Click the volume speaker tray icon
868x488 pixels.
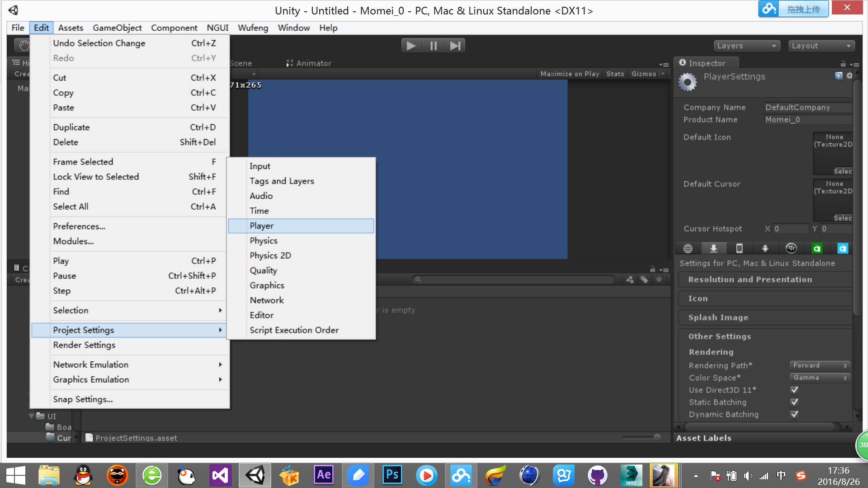(748, 476)
